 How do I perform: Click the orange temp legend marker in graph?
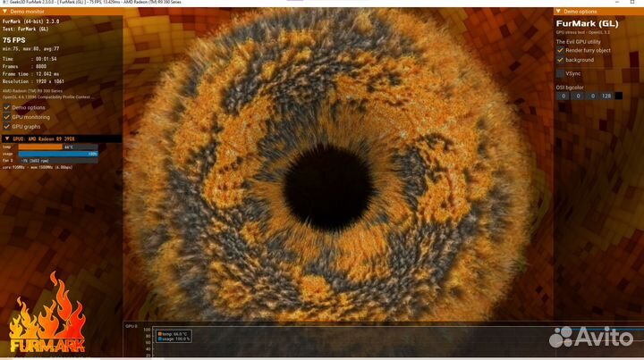(159, 333)
